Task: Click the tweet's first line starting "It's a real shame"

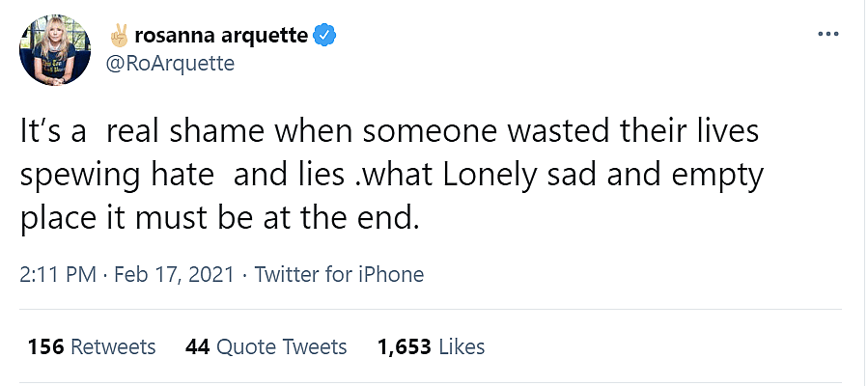Action: [x=389, y=133]
